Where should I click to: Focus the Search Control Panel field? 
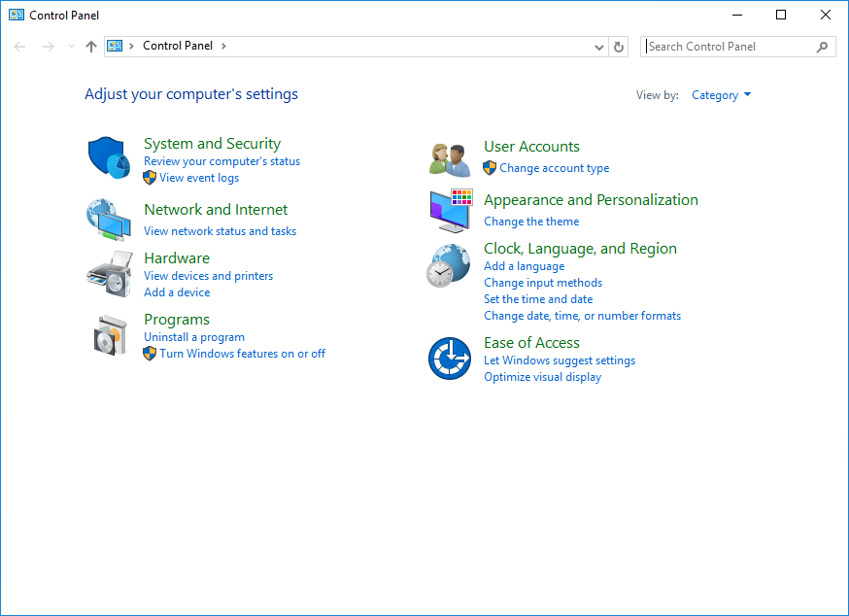click(729, 47)
